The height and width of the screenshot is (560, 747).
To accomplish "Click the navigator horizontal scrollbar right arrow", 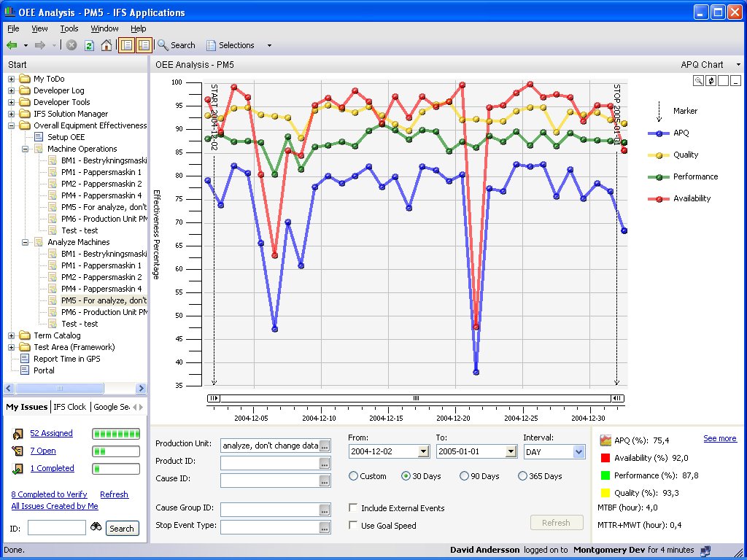I will [x=141, y=388].
